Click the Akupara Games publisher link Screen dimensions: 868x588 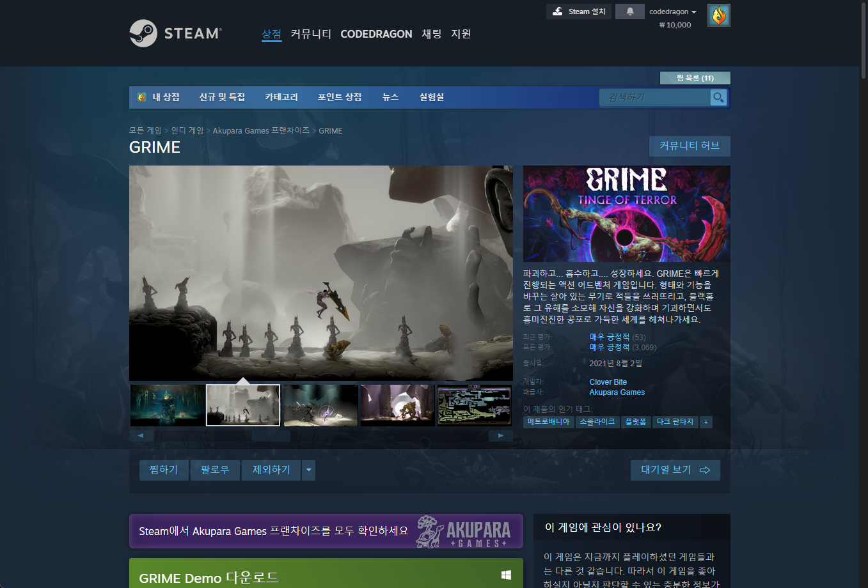pos(617,392)
